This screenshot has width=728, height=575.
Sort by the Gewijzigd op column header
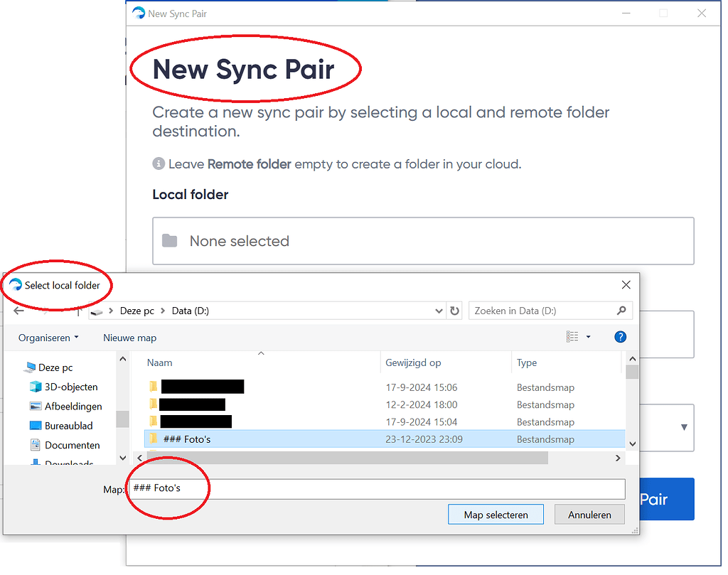(413, 363)
